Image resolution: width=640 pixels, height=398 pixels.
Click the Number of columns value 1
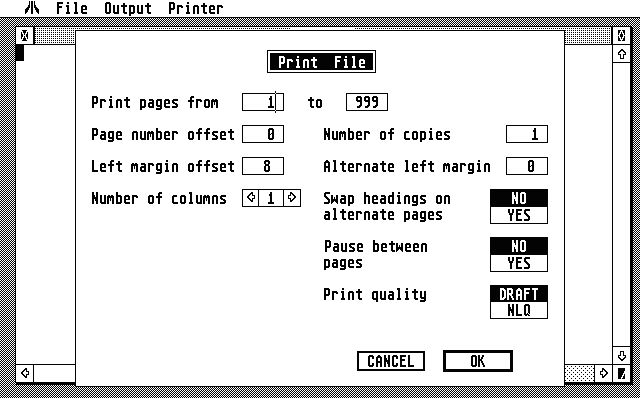point(271,198)
